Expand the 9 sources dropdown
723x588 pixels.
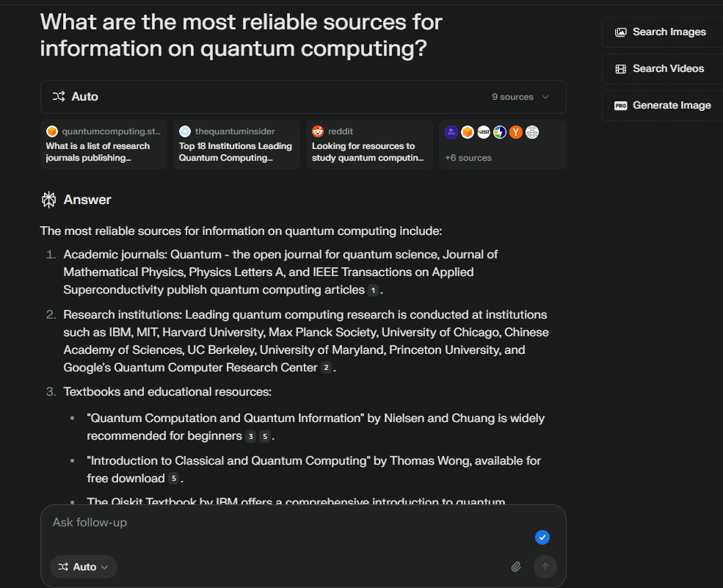click(520, 97)
